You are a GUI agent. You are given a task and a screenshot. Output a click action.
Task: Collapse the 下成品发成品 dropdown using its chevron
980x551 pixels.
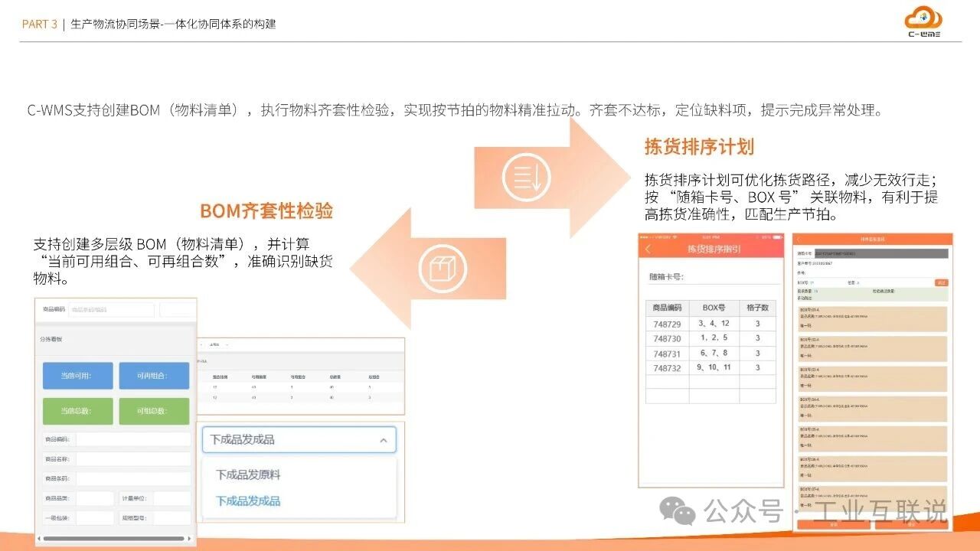click(x=385, y=439)
